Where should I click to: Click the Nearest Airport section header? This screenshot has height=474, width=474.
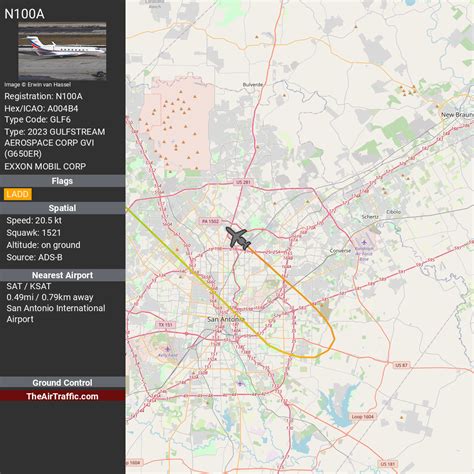(62, 275)
